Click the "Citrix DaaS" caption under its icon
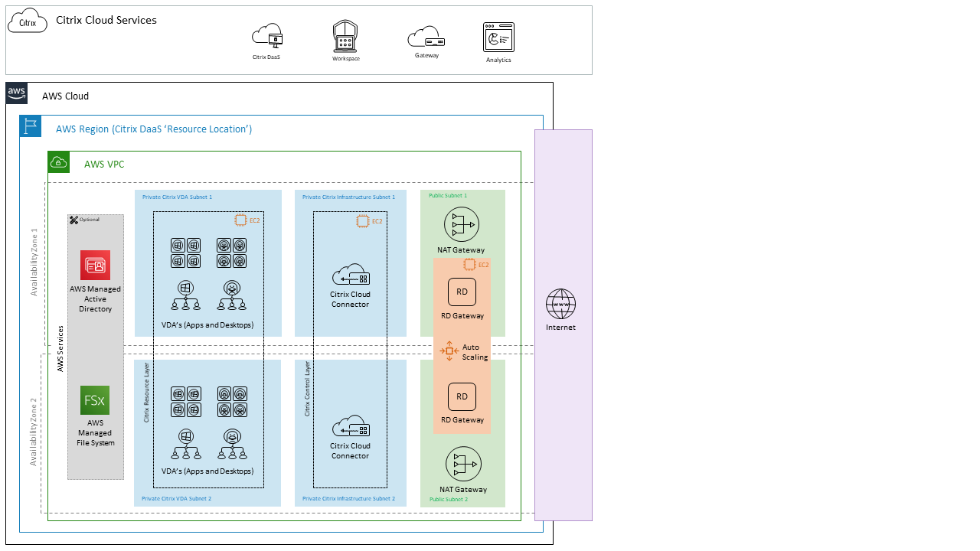The width and height of the screenshot is (980, 551). point(266,57)
